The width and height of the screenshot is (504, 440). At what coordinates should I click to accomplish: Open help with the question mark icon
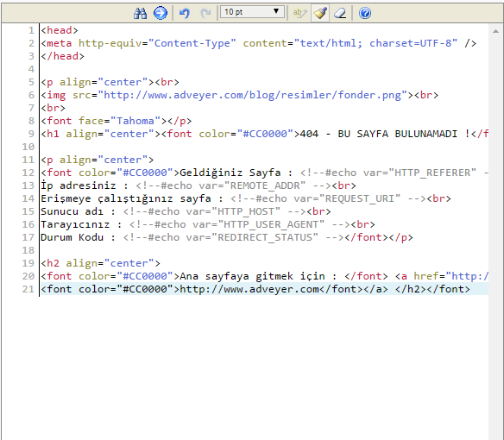tap(365, 13)
